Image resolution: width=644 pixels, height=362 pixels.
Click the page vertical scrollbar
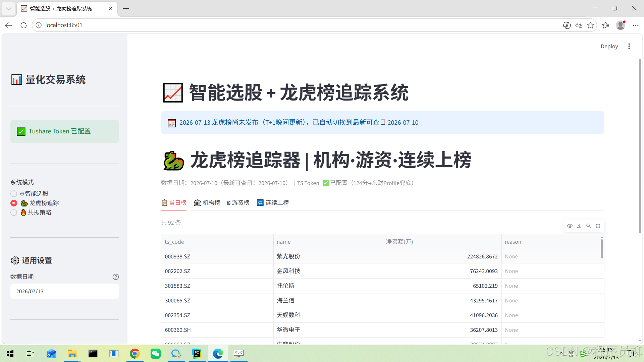click(x=640, y=146)
